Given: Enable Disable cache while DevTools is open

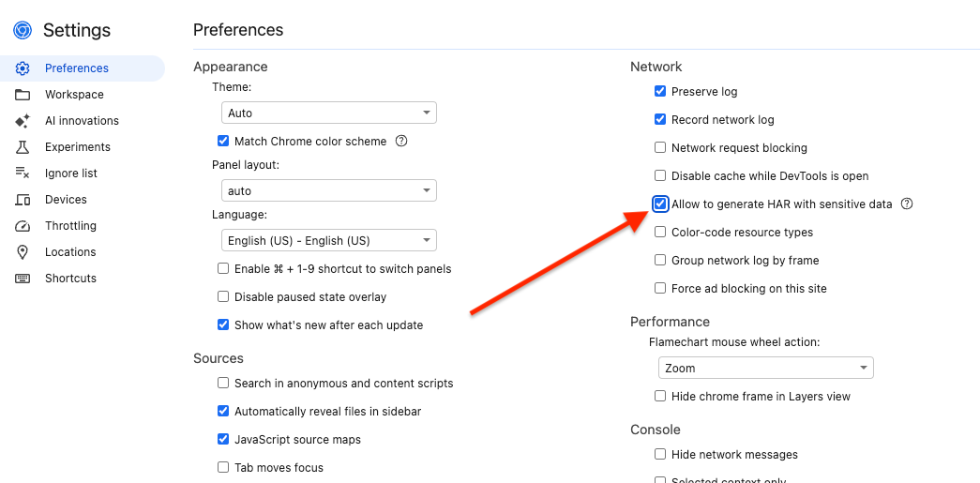Looking at the screenshot, I should pyautogui.click(x=660, y=176).
